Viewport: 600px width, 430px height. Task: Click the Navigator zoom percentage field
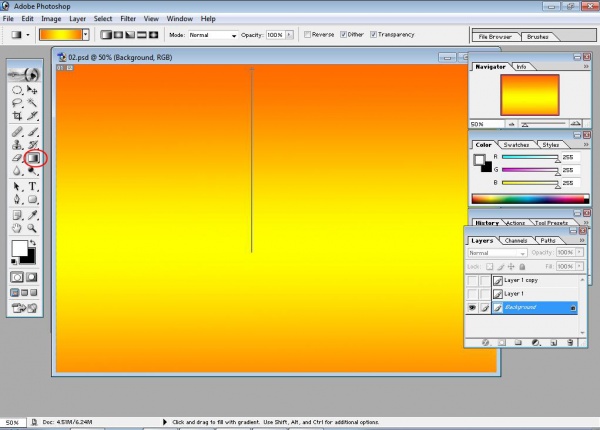pos(478,124)
